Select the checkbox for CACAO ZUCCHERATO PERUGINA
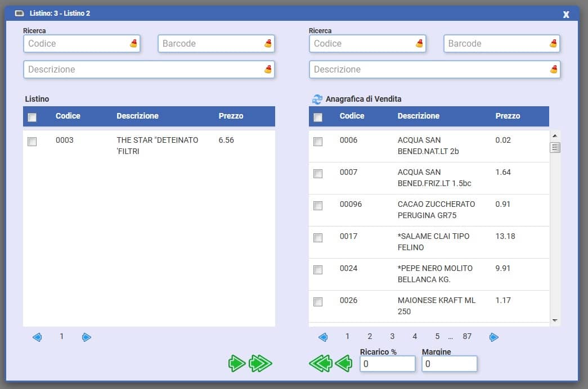 click(x=318, y=206)
